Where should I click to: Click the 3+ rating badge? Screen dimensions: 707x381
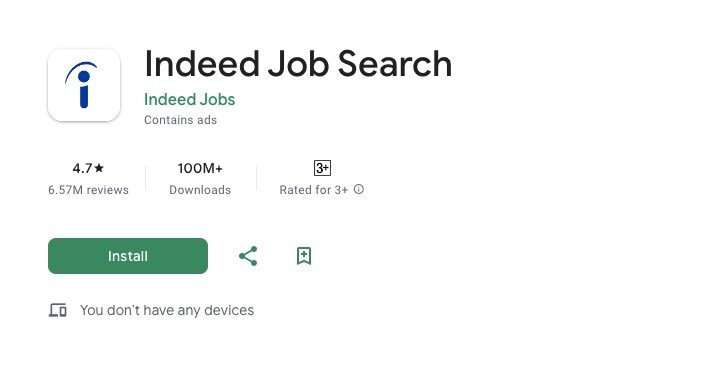322,168
